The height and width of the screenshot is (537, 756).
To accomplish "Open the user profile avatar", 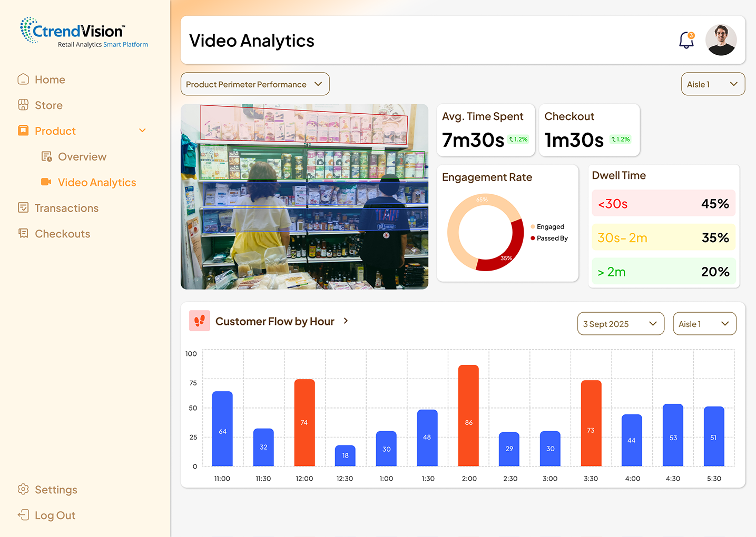I will tap(721, 40).
